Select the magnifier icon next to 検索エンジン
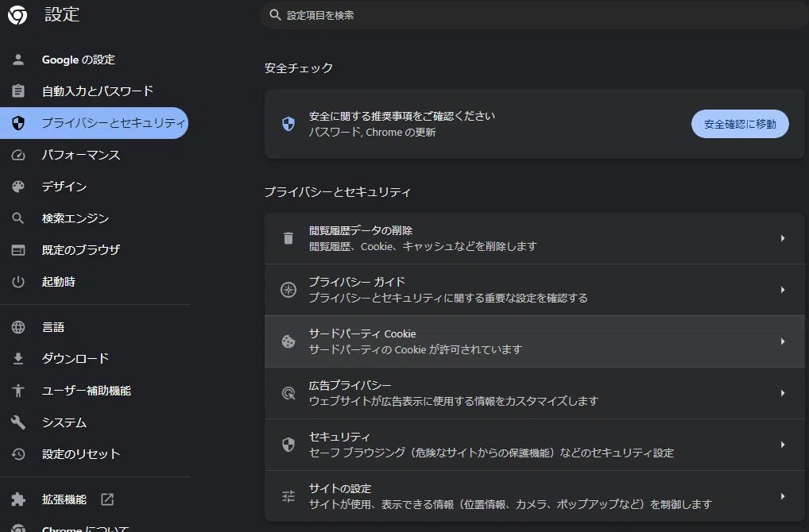The image size is (809, 532). pos(17,218)
